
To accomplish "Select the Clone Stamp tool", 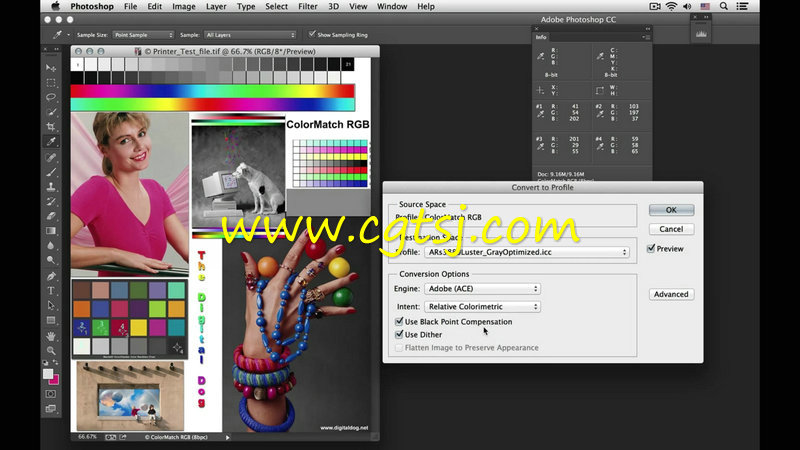I will click(51, 187).
